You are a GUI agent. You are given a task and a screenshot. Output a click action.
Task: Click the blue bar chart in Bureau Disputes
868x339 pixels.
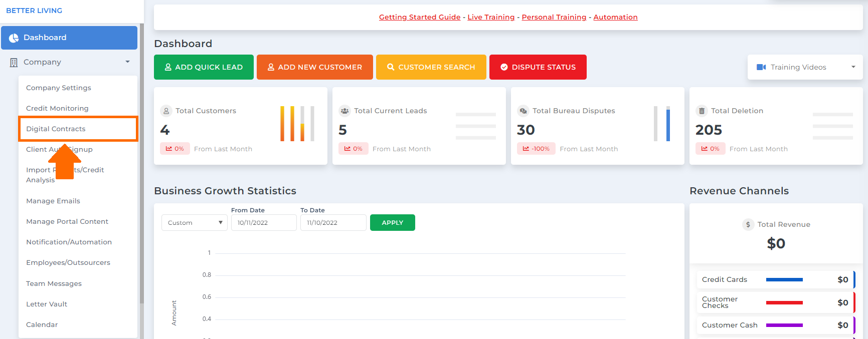click(x=662, y=124)
